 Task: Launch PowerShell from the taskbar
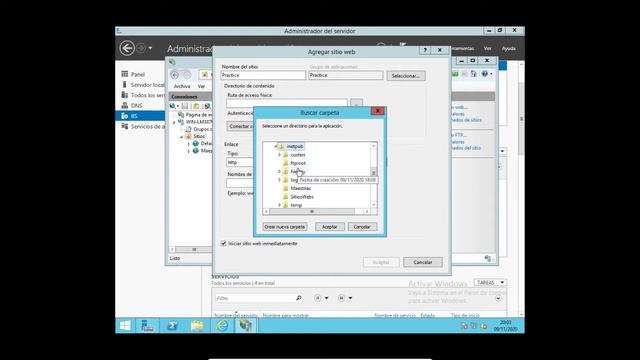172,325
